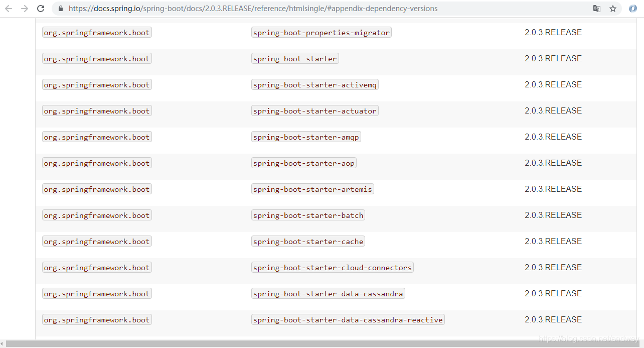Click the spring-boot-starter-data-cassandra cell

click(x=328, y=294)
